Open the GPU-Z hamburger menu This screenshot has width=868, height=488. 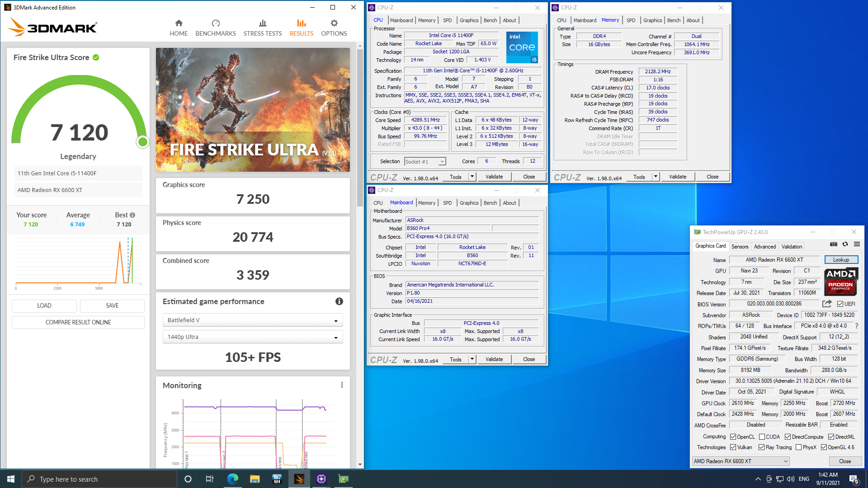(857, 244)
